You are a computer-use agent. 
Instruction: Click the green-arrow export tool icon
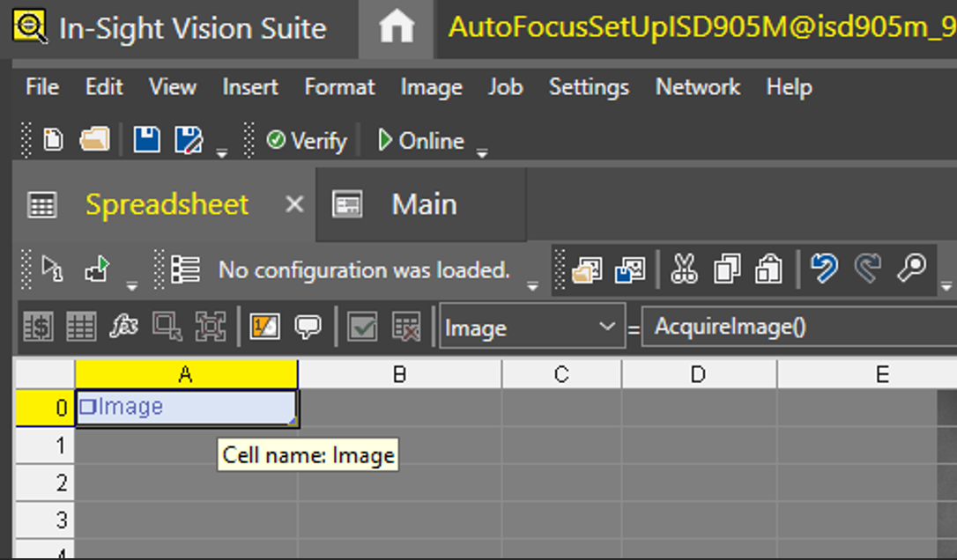pyautogui.click(x=97, y=269)
